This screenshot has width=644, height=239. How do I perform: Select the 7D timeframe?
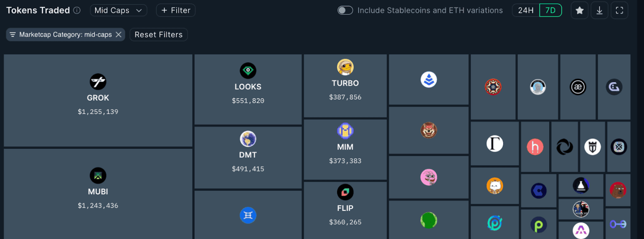550,10
